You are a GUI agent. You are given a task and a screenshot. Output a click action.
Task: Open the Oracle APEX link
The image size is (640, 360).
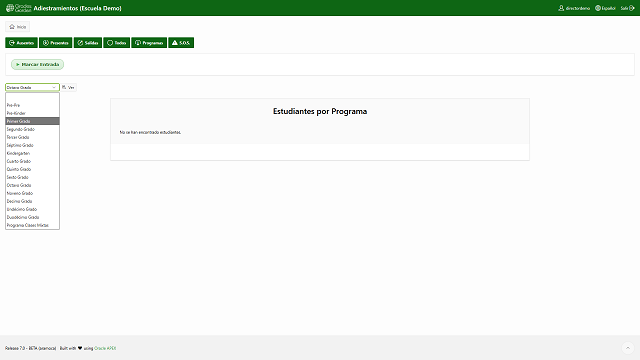pos(105,348)
